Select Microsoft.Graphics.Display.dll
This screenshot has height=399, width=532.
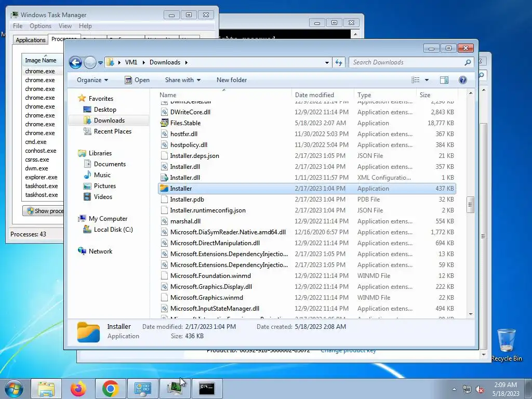pyautogui.click(x=211, y=287)
